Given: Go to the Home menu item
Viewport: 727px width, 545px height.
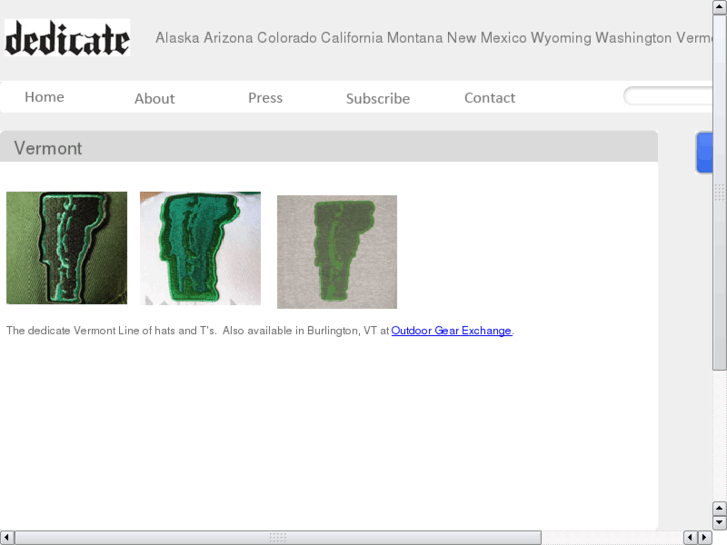Looking at the screenshot, I should (x=45, y=97).
